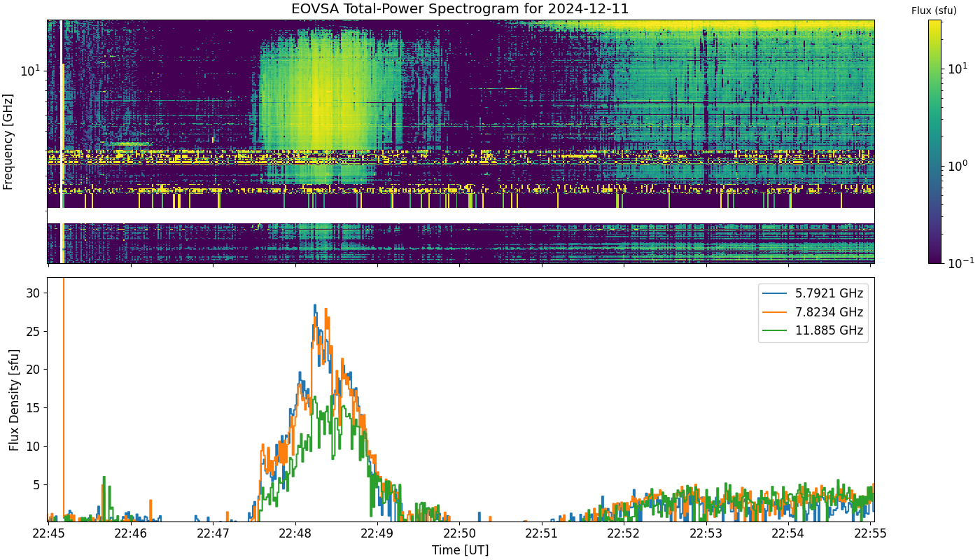Click the 22:47 time tick label
Viewport: 980px width, 560px height.
213,533
